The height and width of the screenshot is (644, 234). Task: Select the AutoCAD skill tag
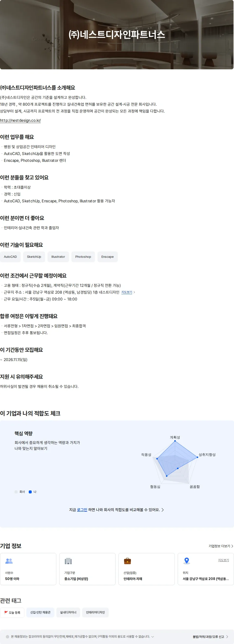(10, 257)
